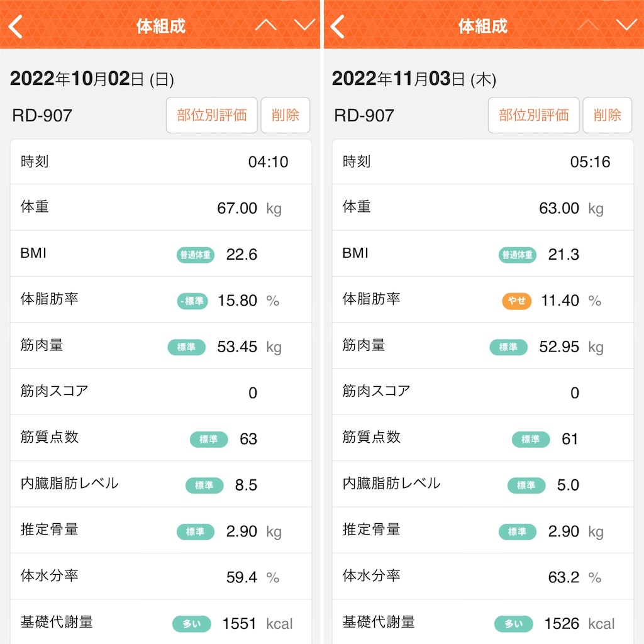Image resolution: width=644 pixels, height=644 pixels.
Task: Tap the -標準 badge beside 15.80 %
Action: (x=192, y=301)
